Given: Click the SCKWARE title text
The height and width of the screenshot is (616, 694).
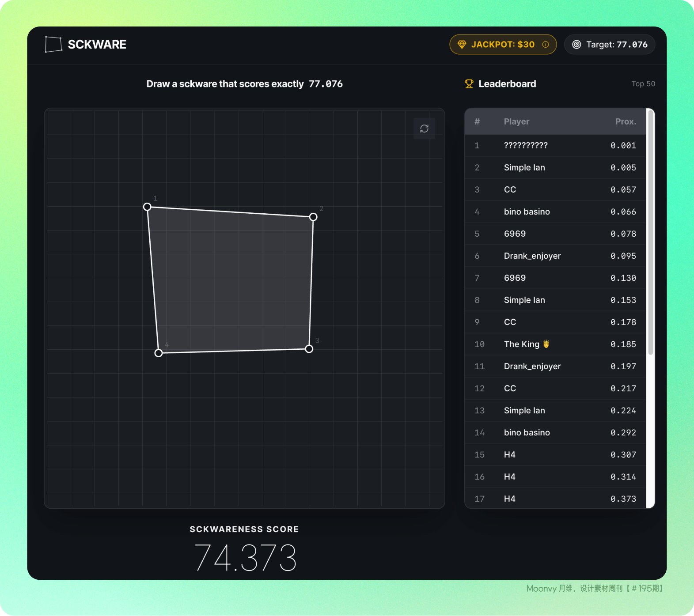Looking at the screenshot, I should pos(97,45).
